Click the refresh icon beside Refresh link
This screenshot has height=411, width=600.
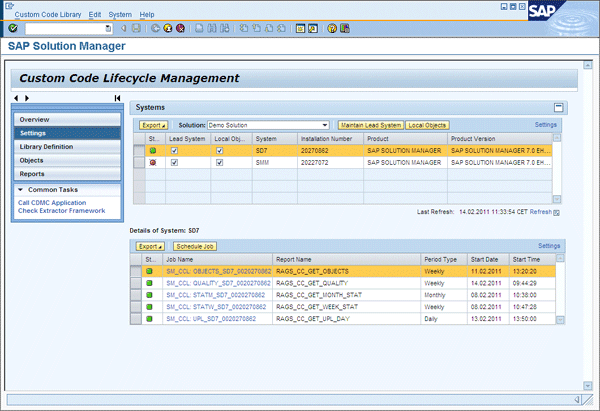click(x=556, y=212)
